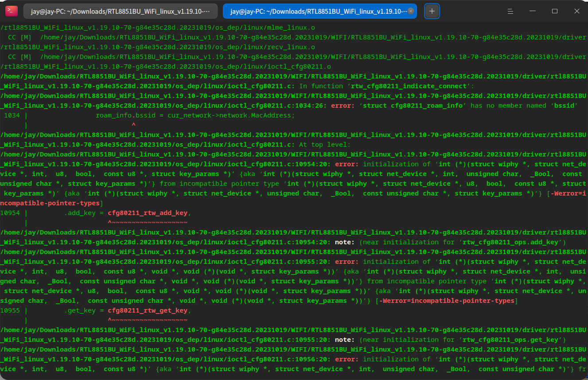
Task: Click line number 10955 in the gutter
Action: pos(10,310)
